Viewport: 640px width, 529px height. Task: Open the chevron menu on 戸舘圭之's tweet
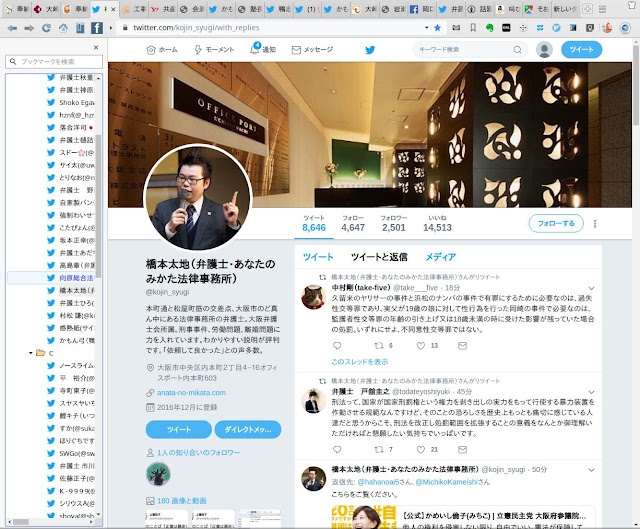[591, 392]
